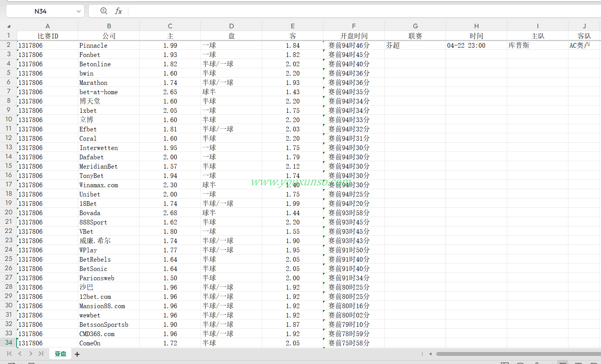
Task: Select the highlighted row 34 header
Action: [x=9, y=342]
